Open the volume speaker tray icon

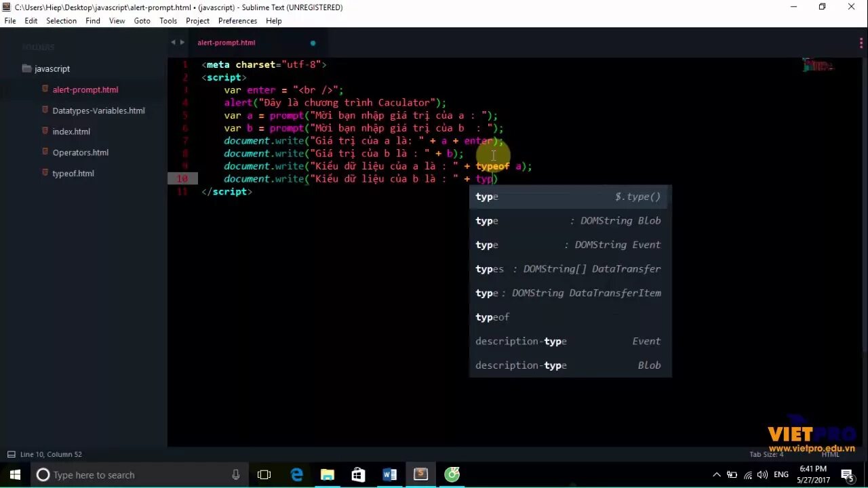point(762,474)
